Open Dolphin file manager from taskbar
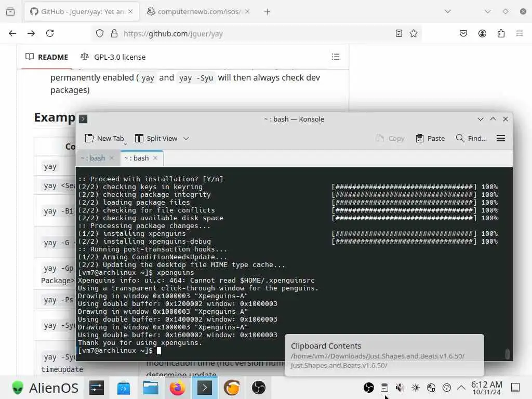This screenshot has width=532, height=399. coord(151,388)
